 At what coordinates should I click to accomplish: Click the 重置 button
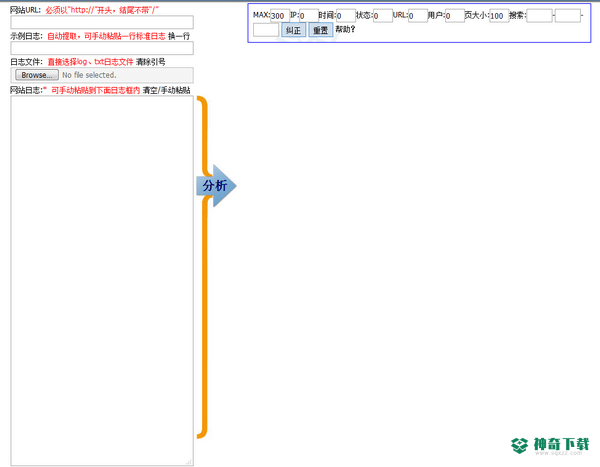[321, 30]
